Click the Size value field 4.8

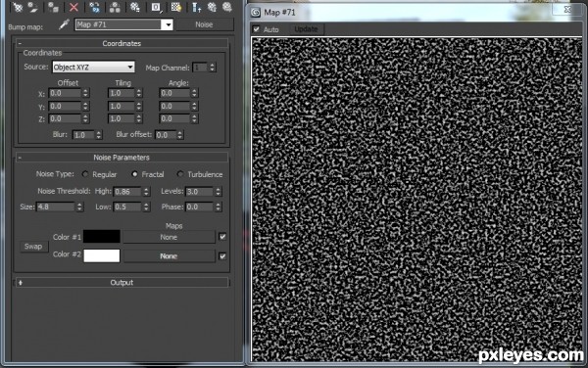pyautogui.click(x=56, y=207)
